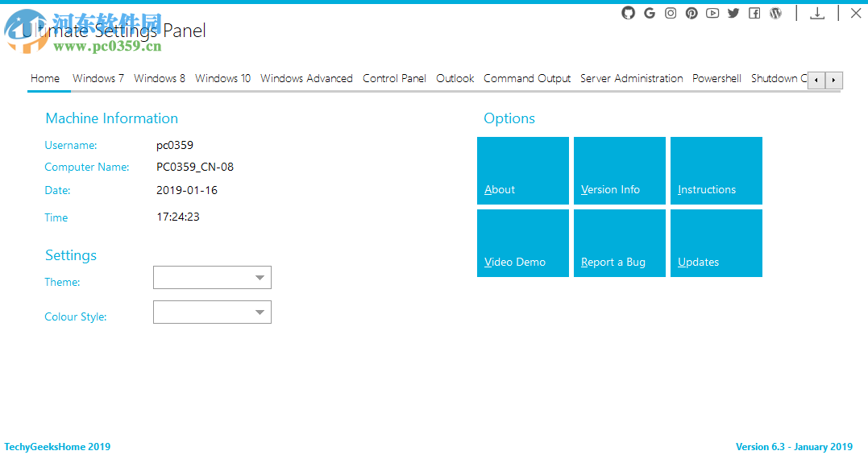The height and width of the screenshot is (455, 868).
Task: Click the Options heading
Action: [x=509, y=118]
